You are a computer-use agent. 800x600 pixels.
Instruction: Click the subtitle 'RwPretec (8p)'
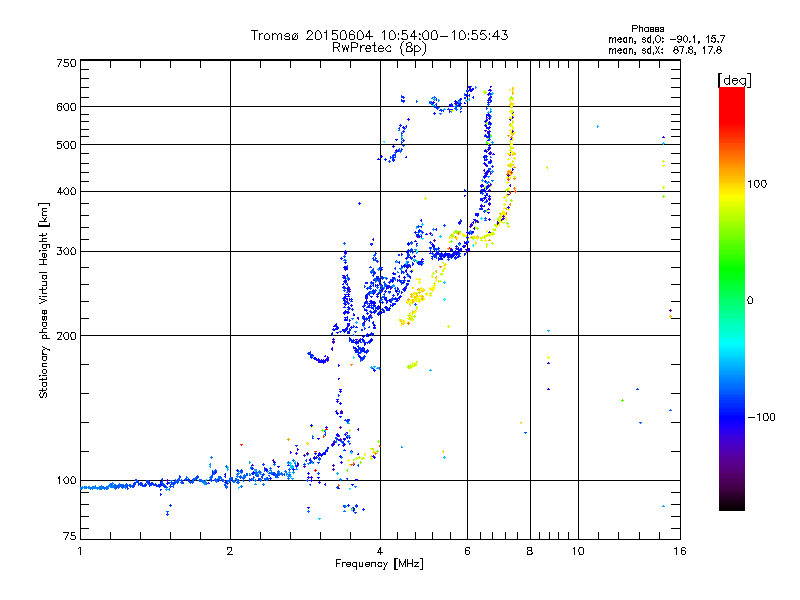coord(379,48)
